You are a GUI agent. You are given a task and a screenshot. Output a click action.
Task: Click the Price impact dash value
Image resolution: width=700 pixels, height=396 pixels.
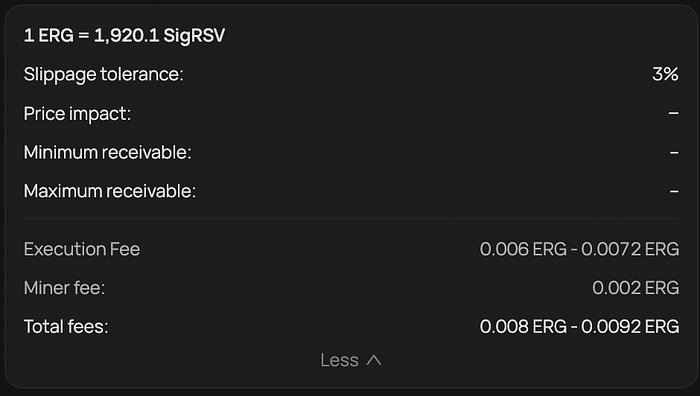pyautogui.click(x=674, y=113)
